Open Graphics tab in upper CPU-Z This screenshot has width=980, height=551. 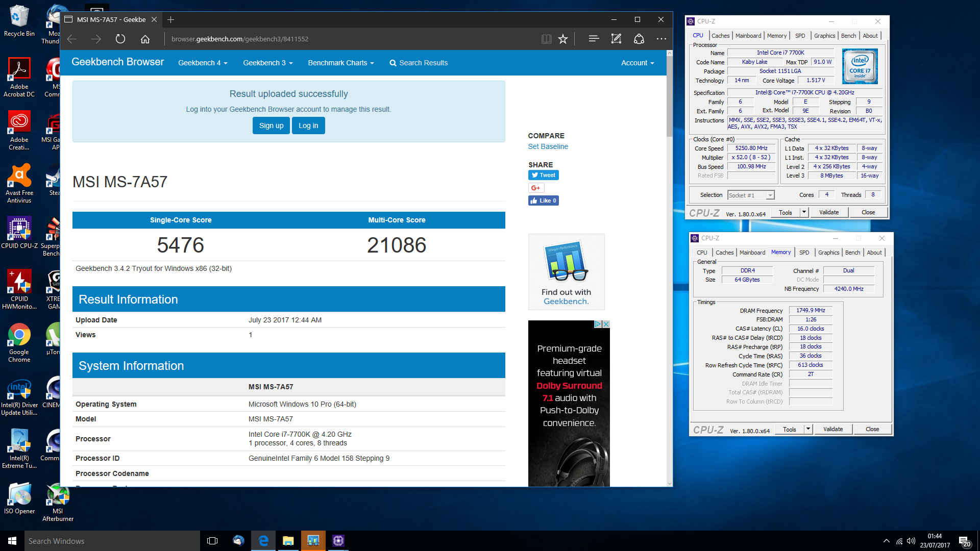(824, 36)
